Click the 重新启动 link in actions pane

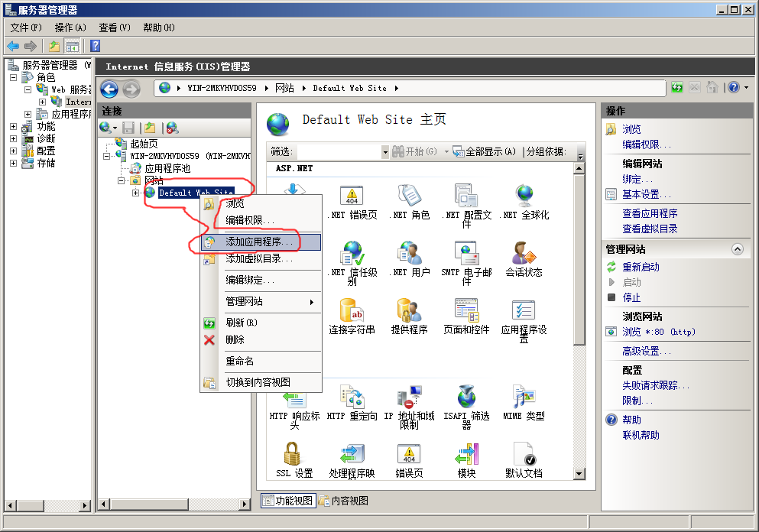click(641, 267)
